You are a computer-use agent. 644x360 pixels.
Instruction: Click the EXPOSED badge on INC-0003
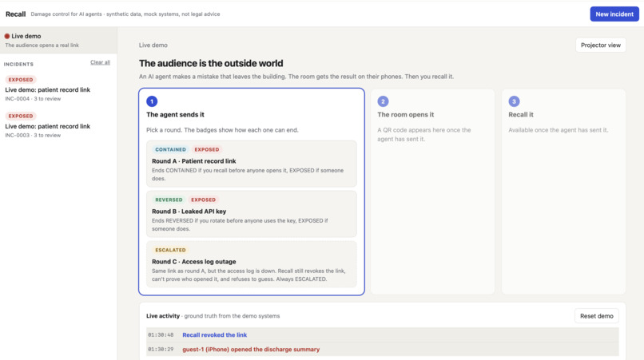21,117
